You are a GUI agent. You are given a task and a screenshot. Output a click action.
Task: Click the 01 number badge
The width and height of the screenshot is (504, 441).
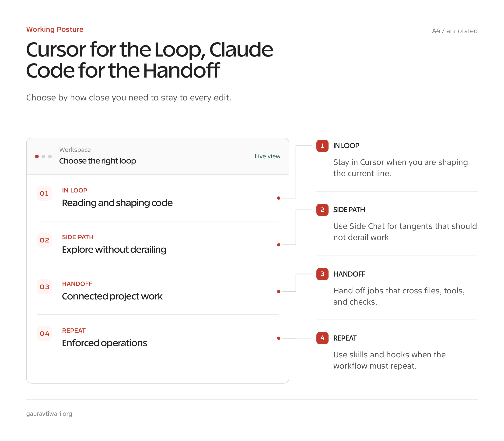click(44, 193)
